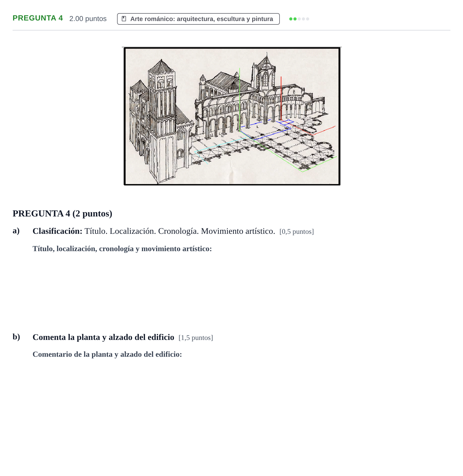Screen dimensions: 463x476
Task: Click the a) item marker
Action: 16,230
